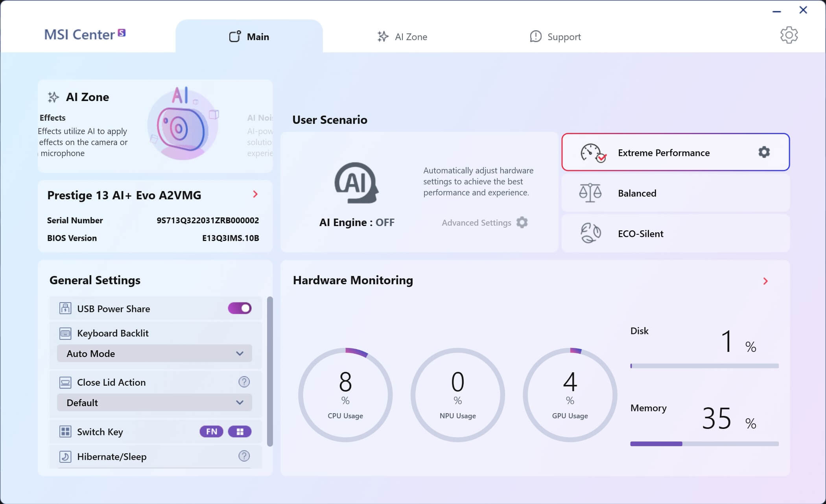The width and height of the screenshot is (826, 504).
Task: Click the Extreme Performance settings gear
Action: pos(765,152)
